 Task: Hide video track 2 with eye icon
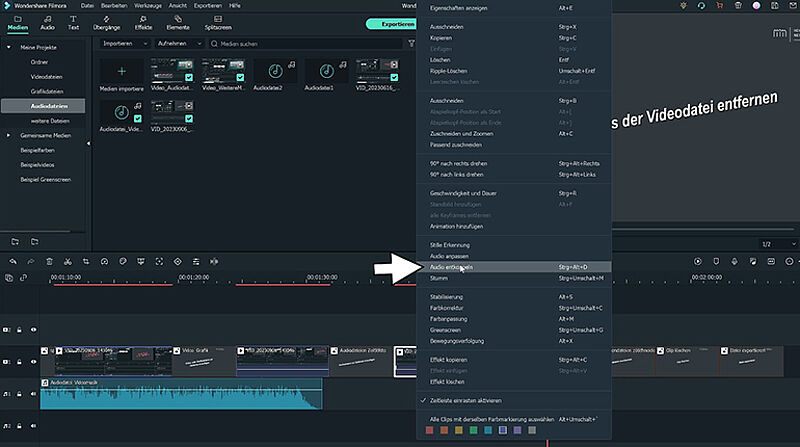point(33,330)
